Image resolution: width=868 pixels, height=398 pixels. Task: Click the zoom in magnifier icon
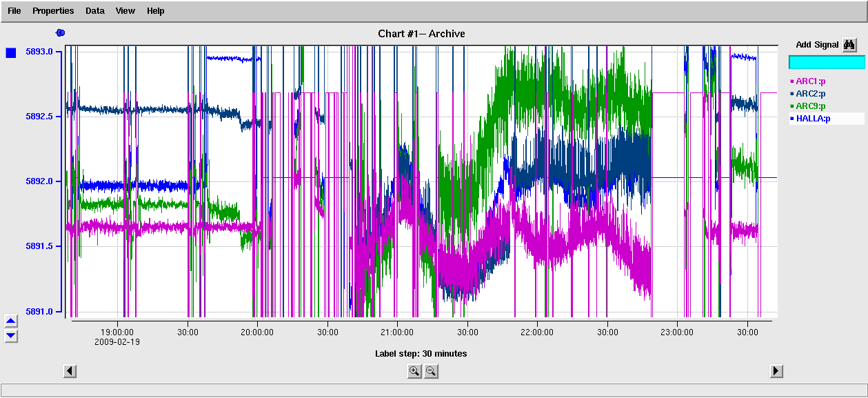[414, 371]
